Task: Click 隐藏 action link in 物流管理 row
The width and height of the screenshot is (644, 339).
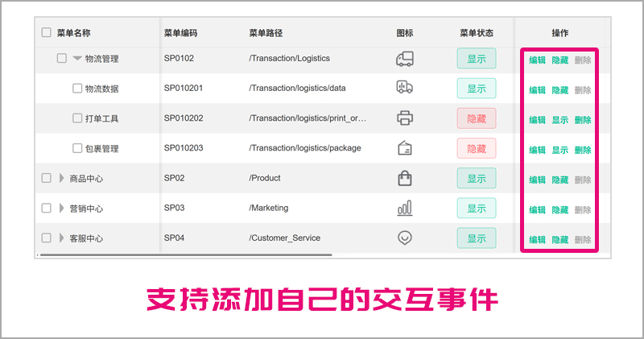Action: click(559, 60)
